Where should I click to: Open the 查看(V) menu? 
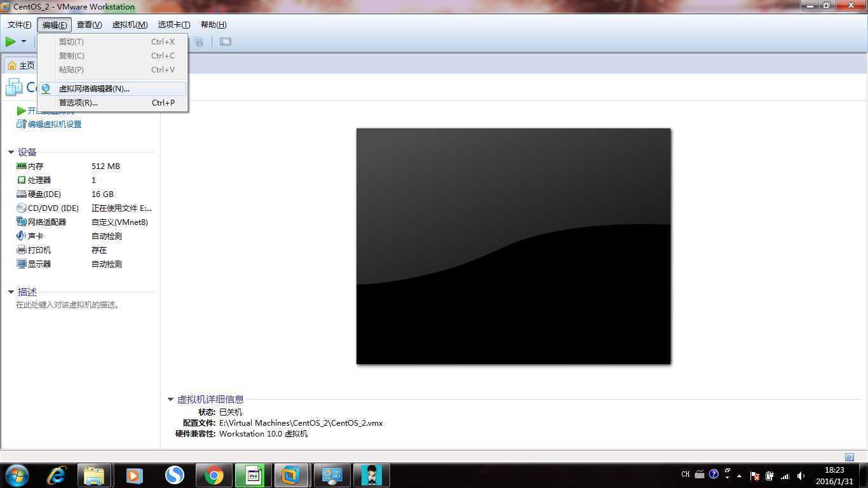pyautogui.click(x=89, y=25)
